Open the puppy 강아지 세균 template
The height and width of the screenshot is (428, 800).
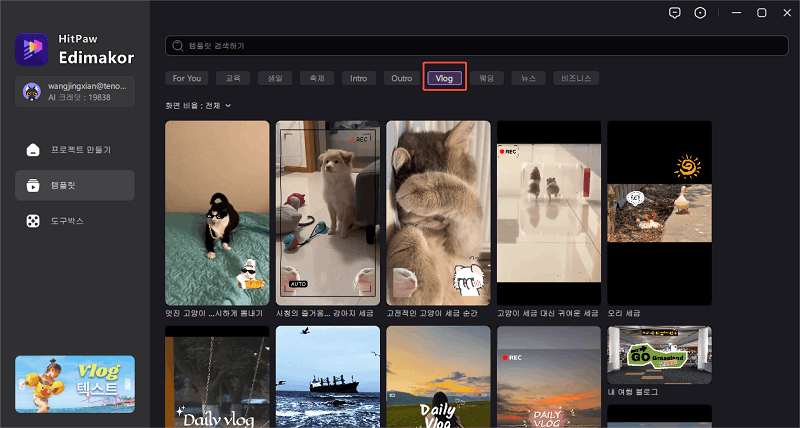[x=327, y=212]
